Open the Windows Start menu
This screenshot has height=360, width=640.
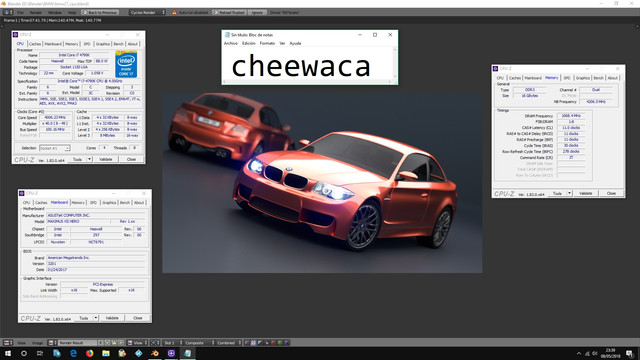(8, 353)
